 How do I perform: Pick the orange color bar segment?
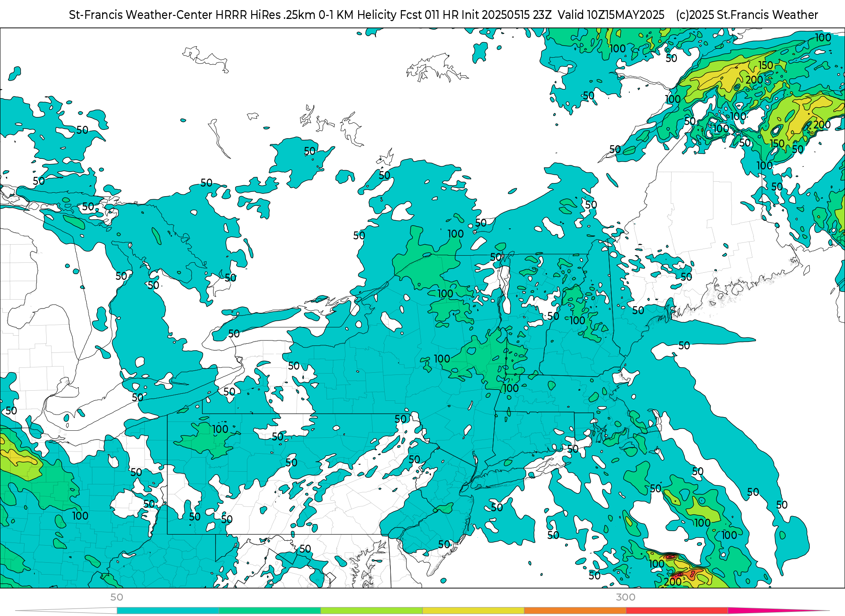point(575,611)
